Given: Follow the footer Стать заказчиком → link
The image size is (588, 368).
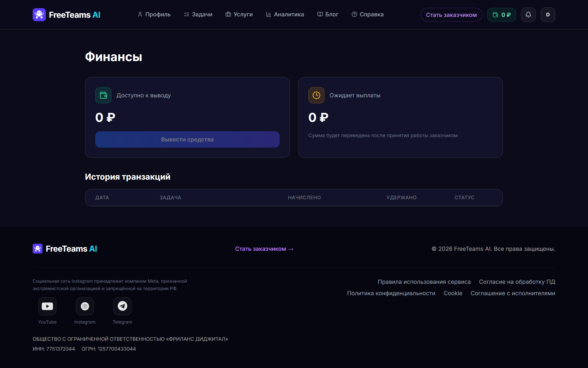Looking at the screenshot, I should tap(264, 249).
